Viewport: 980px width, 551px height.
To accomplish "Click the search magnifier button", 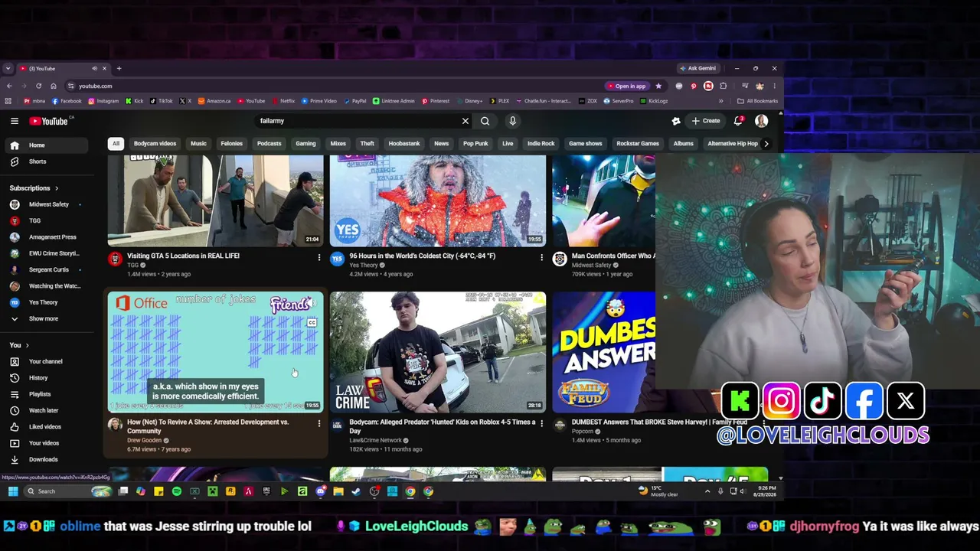I will (x=485, y=121).
